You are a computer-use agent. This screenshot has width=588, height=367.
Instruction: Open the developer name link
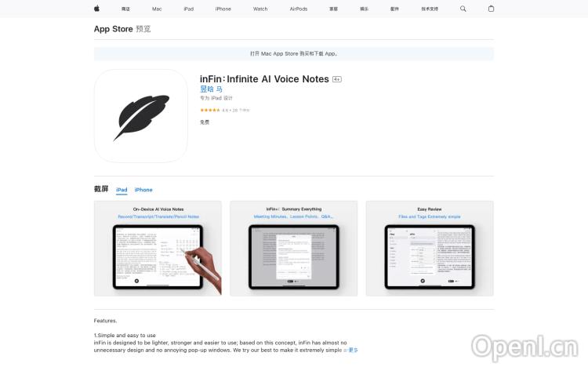pyautogui.click(x=211, y=89)
